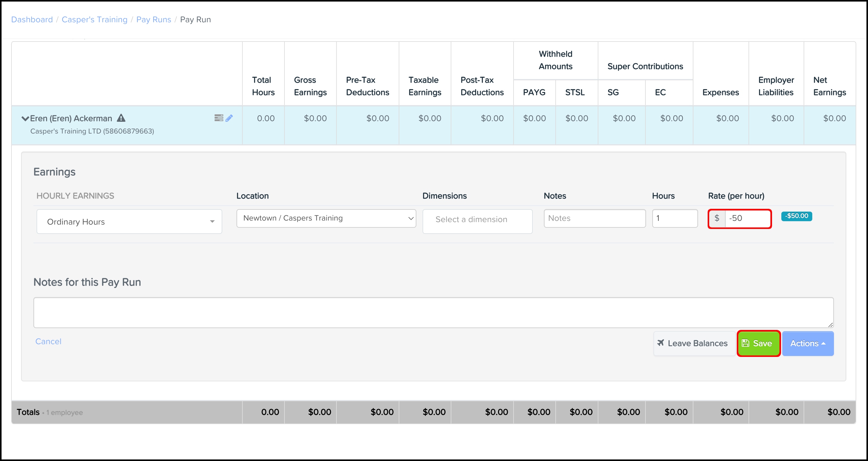The width and height of the screenshot is (868, 461).
Task: Navigate to Pay Runs breadcrumb
Action: [x=154, y=20]
